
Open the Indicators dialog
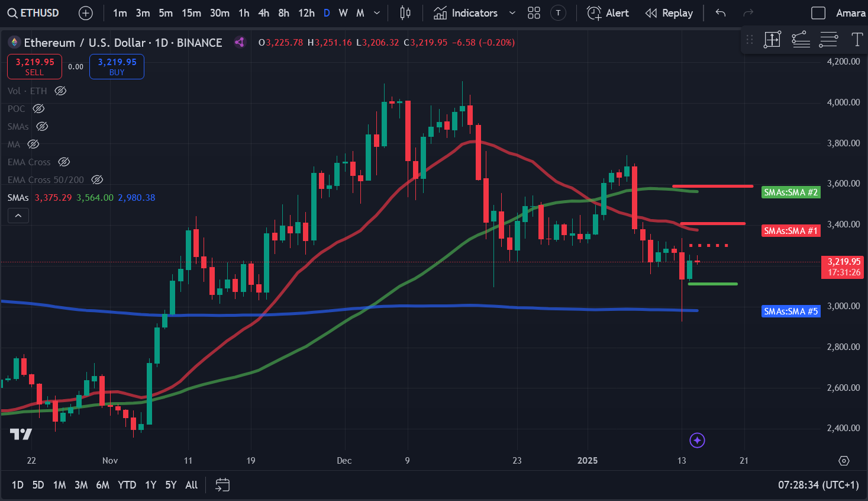coord(466,13)
